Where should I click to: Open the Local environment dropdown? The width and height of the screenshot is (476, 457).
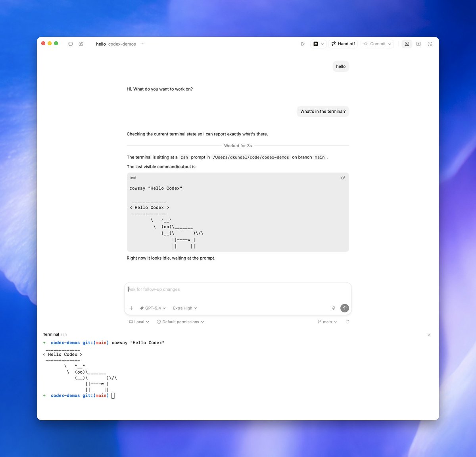[139, 322]
